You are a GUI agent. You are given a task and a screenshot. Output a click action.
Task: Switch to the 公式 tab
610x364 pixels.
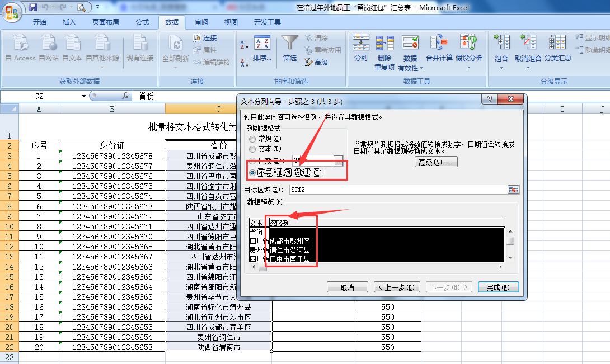coord(142,22)
